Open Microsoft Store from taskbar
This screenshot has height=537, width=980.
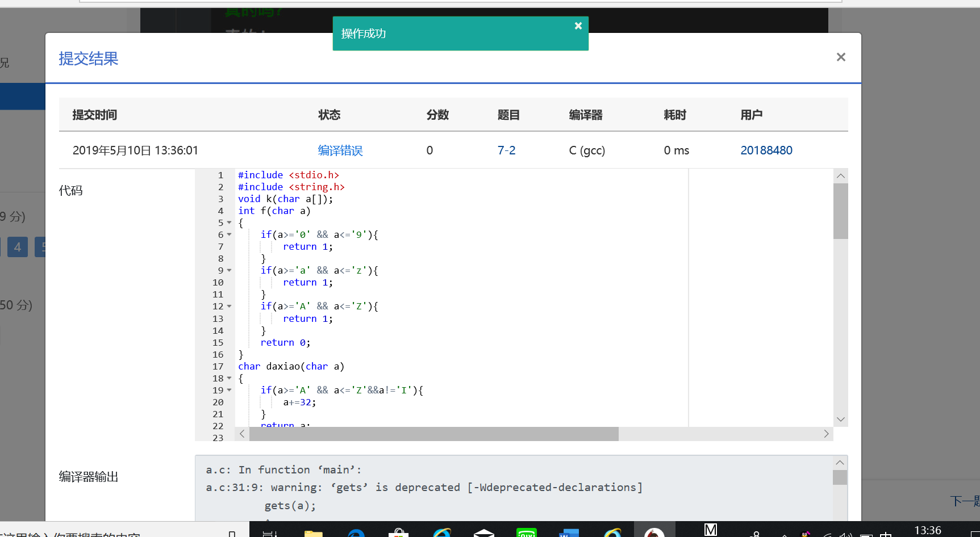(x=399, y=532)
